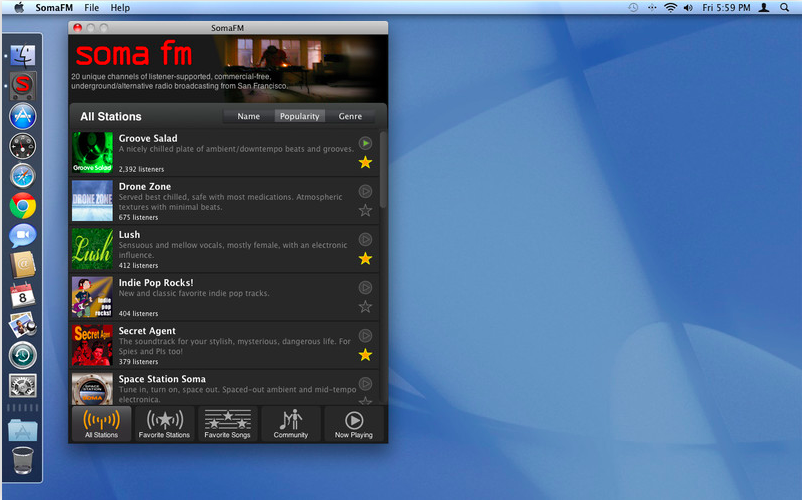
Task: Click the user account menu bar icon
Action: (x=764, y=8)
